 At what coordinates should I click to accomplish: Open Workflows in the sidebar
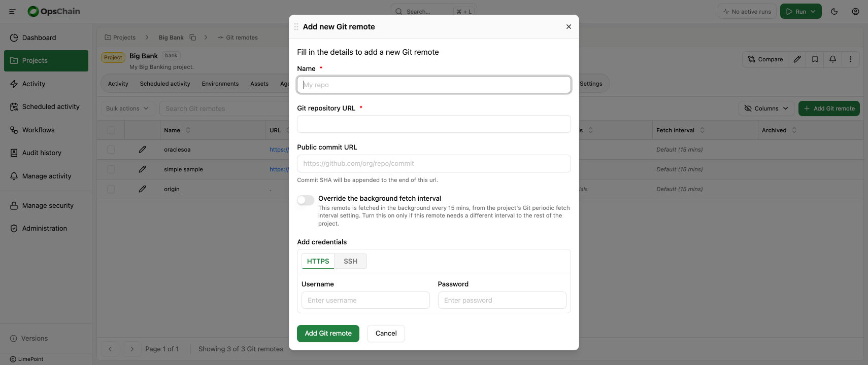(x=46, y=130)
